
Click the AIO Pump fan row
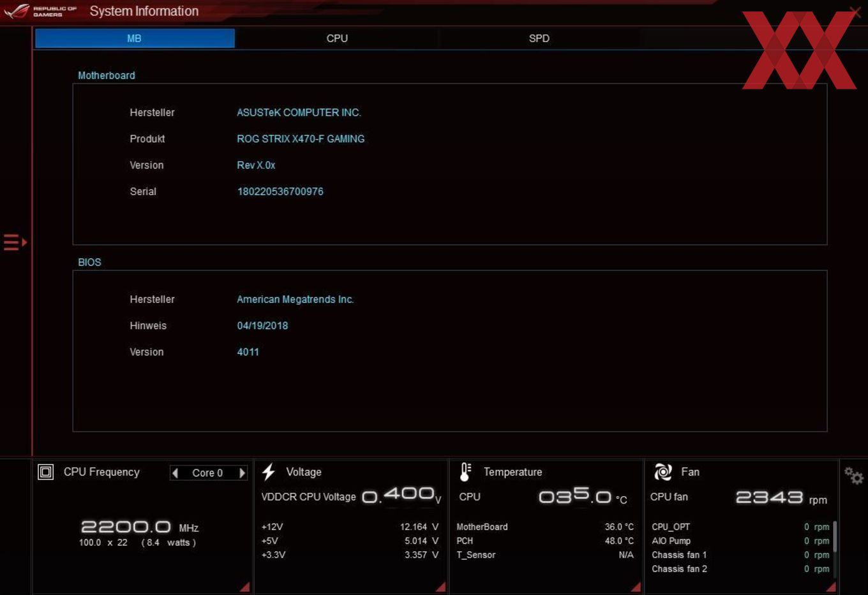click(740, 541)
